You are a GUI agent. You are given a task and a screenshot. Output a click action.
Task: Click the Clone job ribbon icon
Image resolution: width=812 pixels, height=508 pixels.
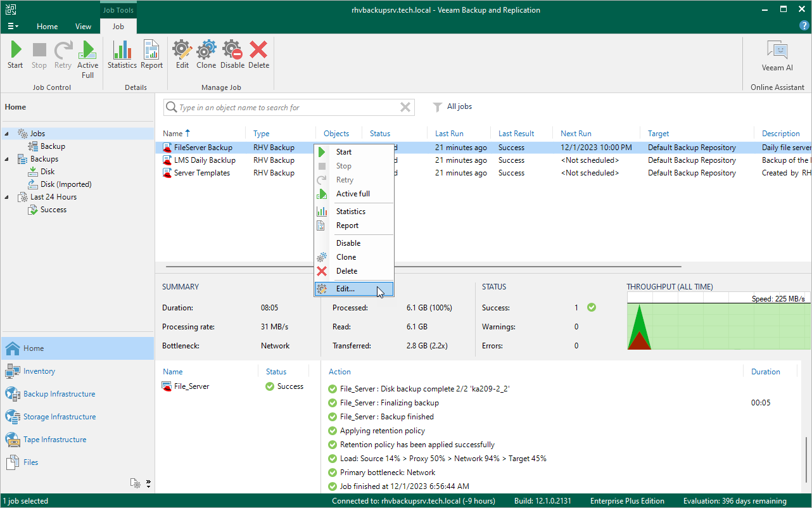point(206,54)
